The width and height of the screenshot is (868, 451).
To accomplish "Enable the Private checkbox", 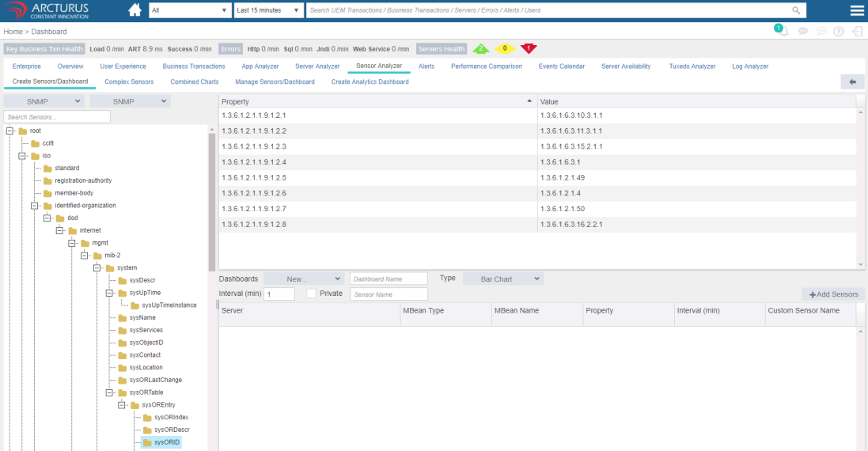I will (x=311, y=294).
